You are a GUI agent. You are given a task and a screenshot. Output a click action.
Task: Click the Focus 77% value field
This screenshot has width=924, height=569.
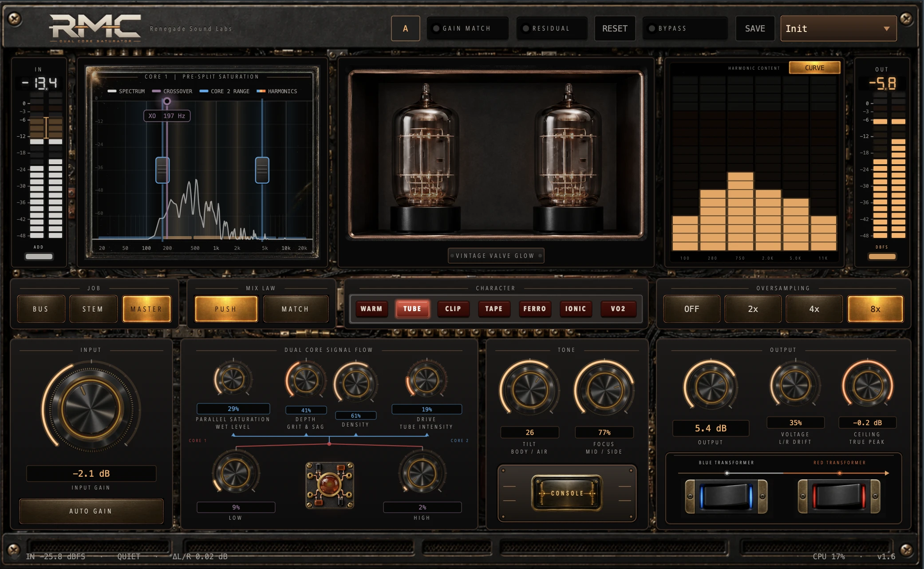[604, 432]
